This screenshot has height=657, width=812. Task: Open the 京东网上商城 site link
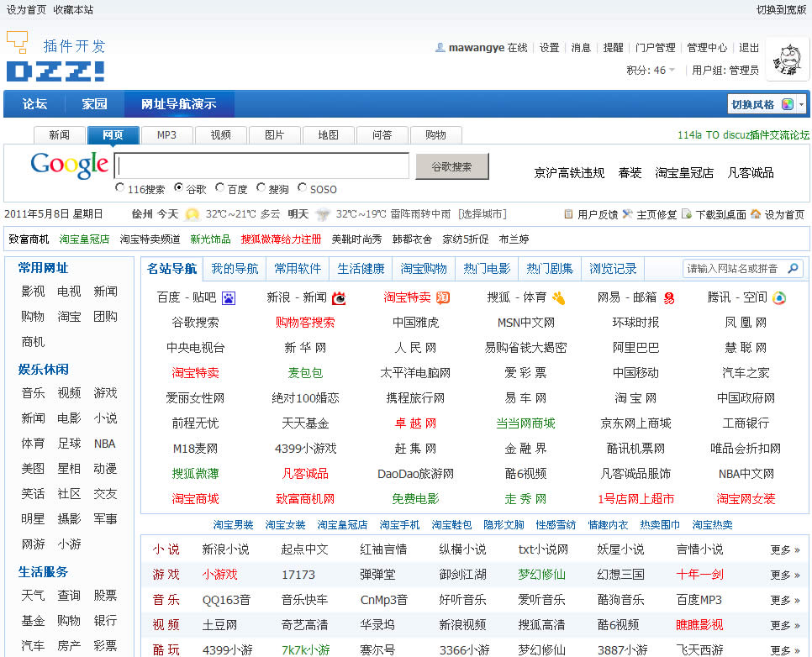coord(635,423)
